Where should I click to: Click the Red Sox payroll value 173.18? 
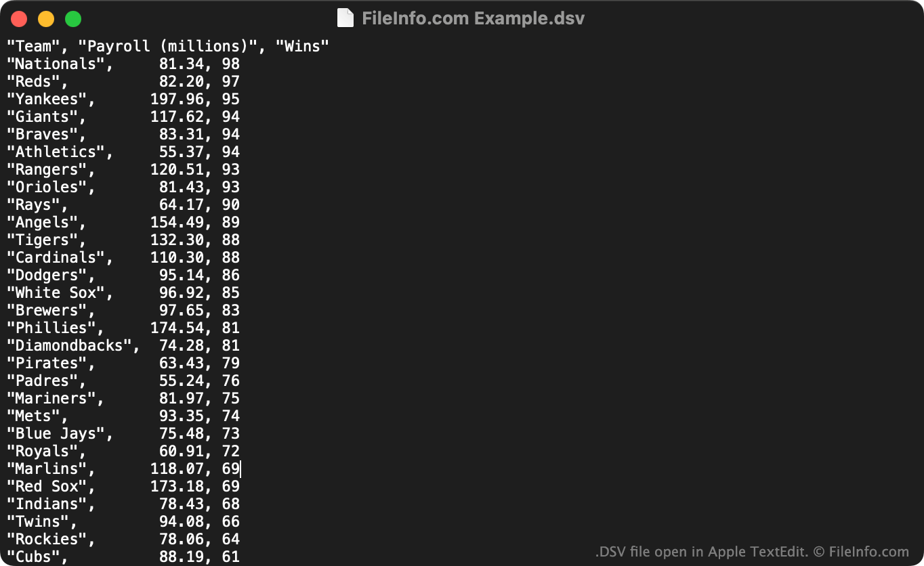[177, 487]
